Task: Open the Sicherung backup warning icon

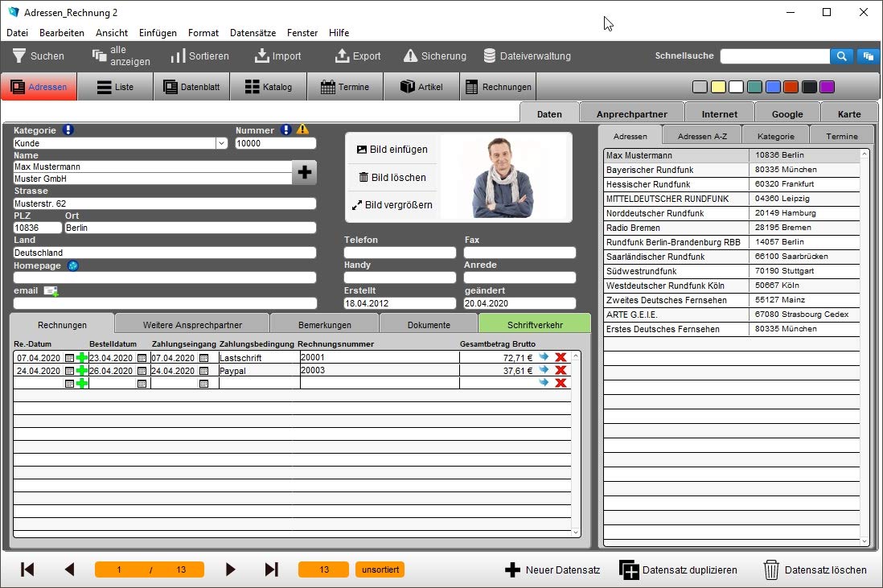Action: (x=410, y=56)
